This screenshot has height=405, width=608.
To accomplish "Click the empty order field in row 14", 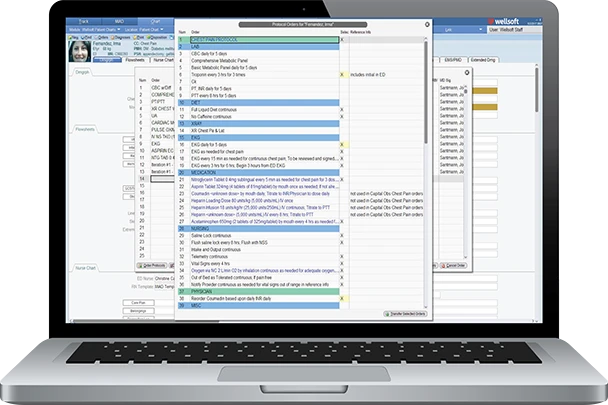I will pyautogui.click(x=162, y=179).
